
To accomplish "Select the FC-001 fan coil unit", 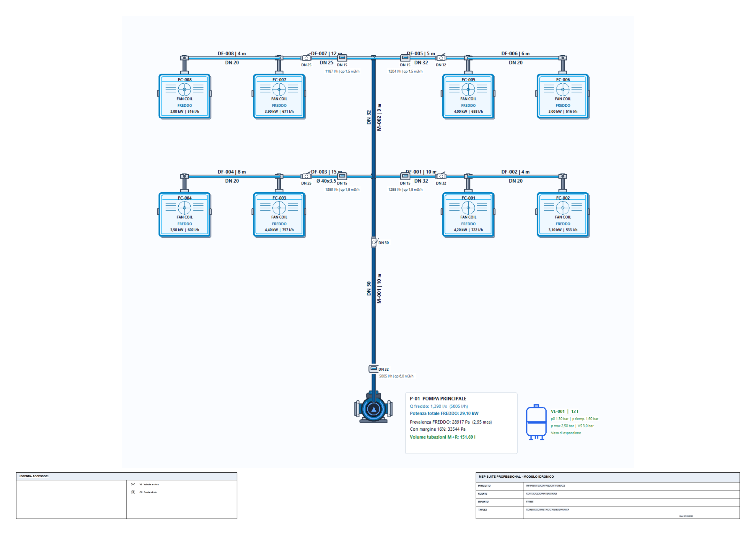I will 468,215.
